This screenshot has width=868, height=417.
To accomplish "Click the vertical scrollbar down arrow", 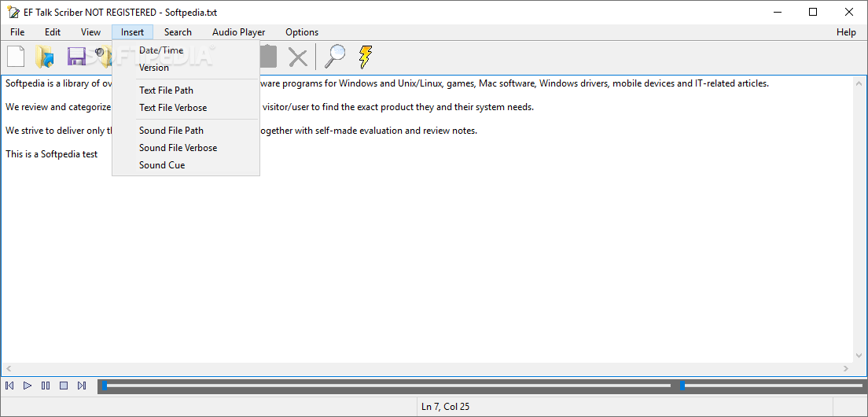I will (x=859, y=356).
